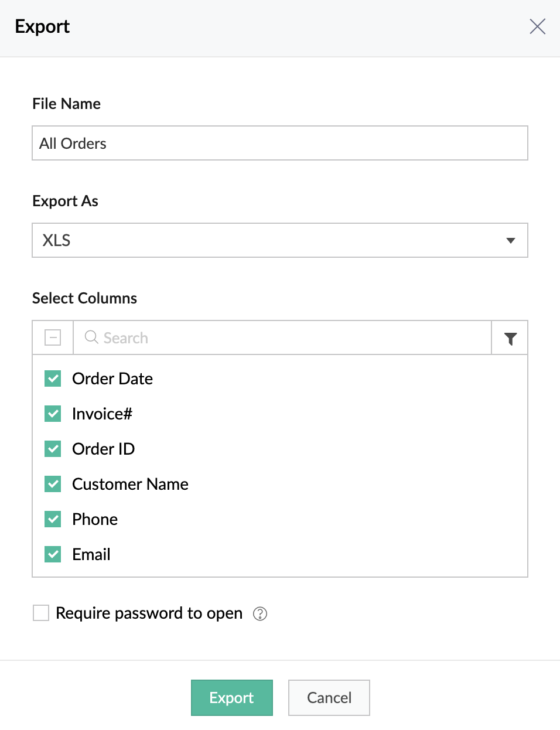This screenshot has width=560, height=730.
Task: Deselect the Order ID column
Action: point(53,449)
